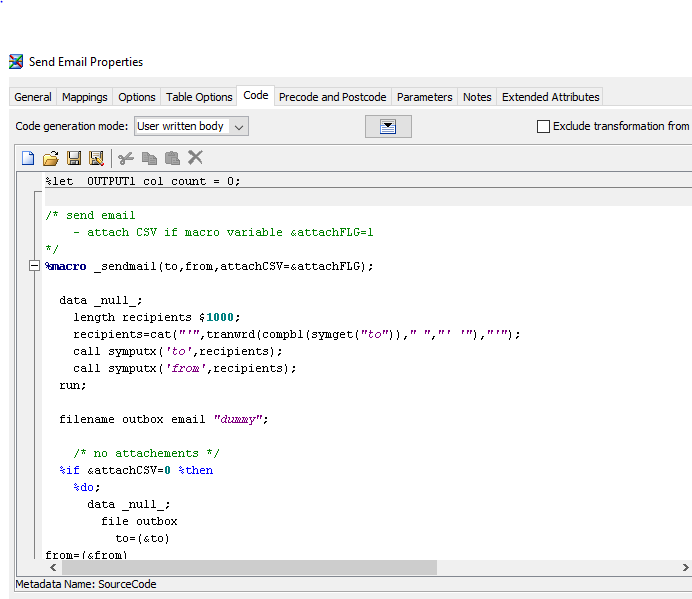Click the Copy icon
Screen dimensions: 692x599
click(149, 158)
